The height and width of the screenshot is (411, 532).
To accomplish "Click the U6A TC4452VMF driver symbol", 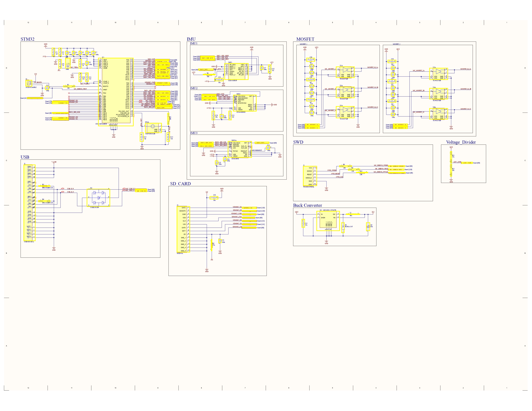I will coord(438,114).
